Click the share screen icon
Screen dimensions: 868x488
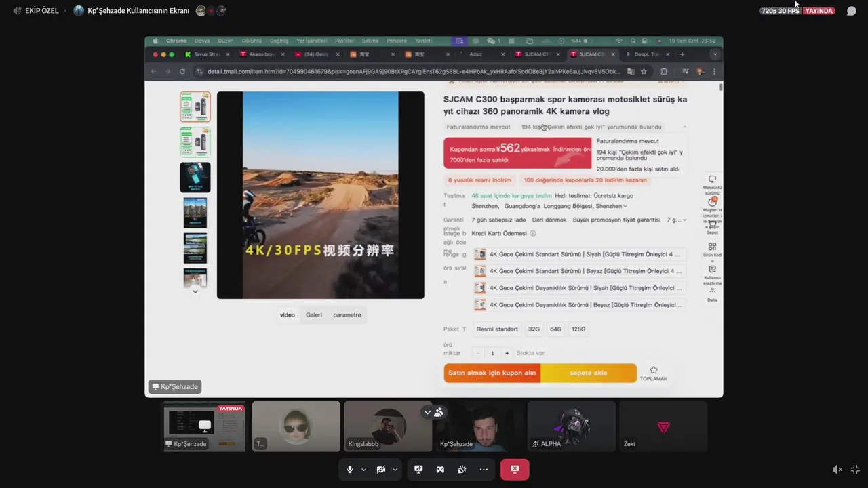(418, 470)
